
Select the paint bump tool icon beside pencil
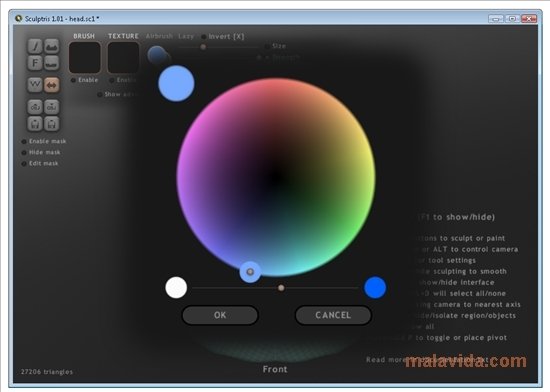coord(52,46)
